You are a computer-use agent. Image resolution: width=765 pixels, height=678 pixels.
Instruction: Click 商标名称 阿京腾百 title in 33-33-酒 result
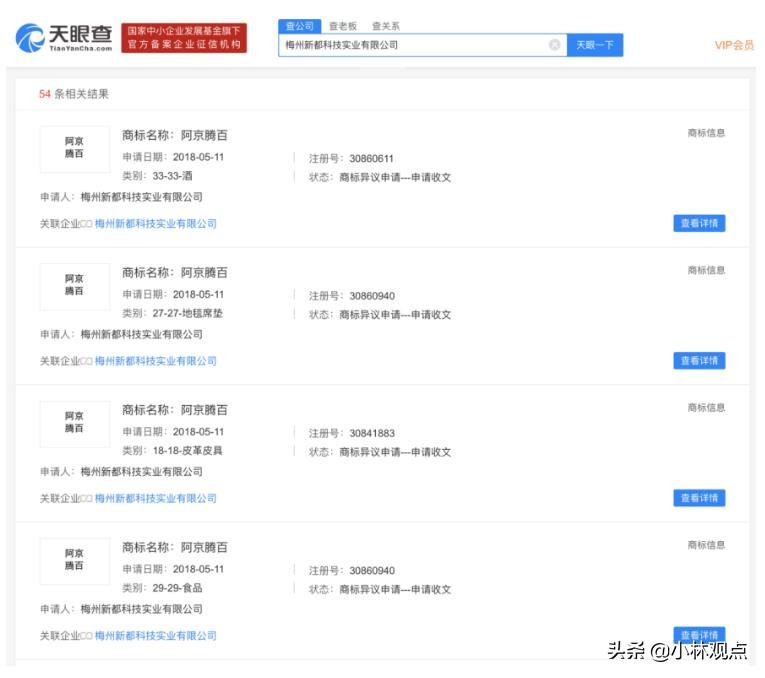pos(175,136)
